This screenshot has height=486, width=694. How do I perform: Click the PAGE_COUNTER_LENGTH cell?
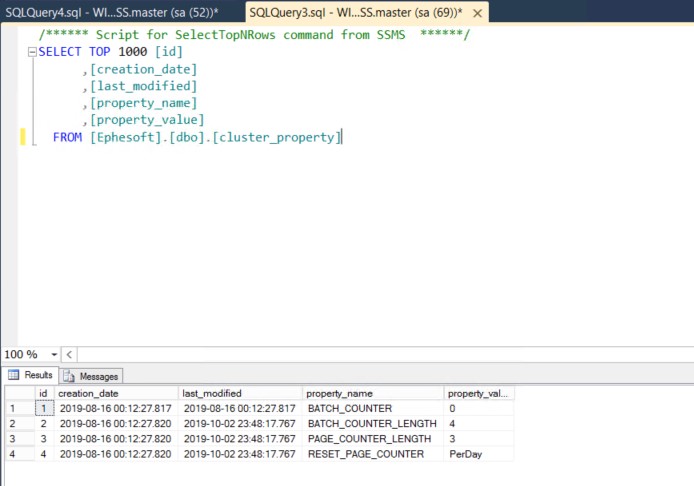pos(373,439)
